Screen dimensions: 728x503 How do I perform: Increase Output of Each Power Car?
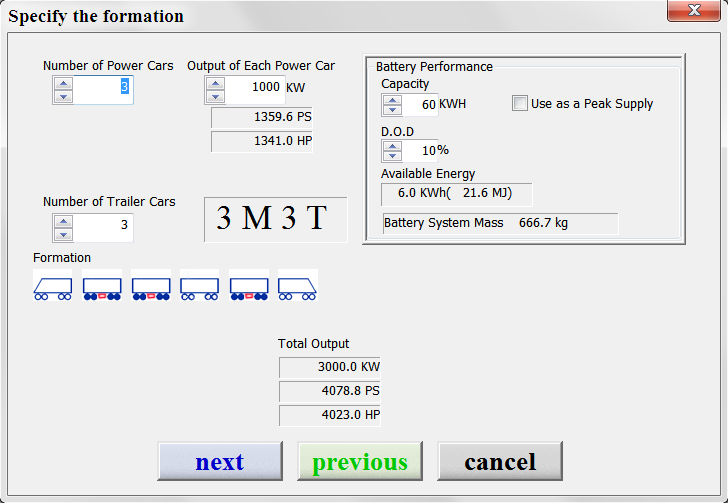tap(215, 84)
